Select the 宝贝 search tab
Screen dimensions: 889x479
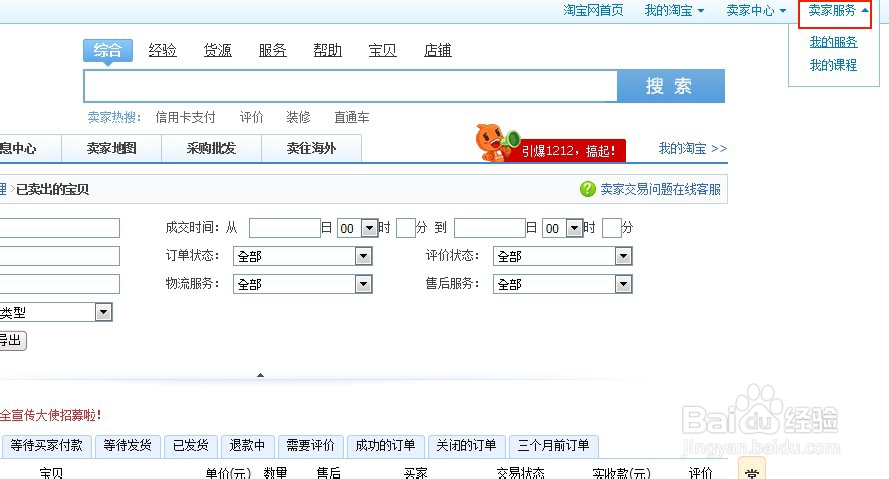(383, 50)
